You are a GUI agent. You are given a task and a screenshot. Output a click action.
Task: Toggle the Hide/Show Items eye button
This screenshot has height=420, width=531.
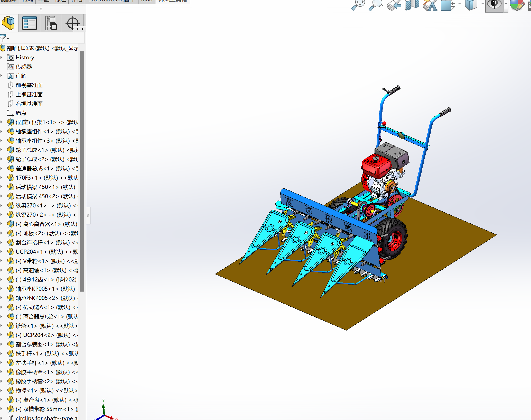tap(494, 5)
